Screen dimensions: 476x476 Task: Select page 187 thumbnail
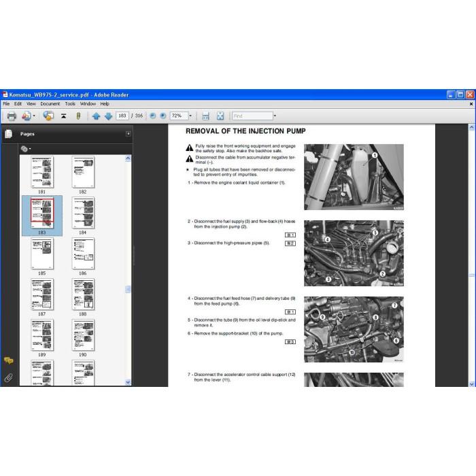coord(42,294)
